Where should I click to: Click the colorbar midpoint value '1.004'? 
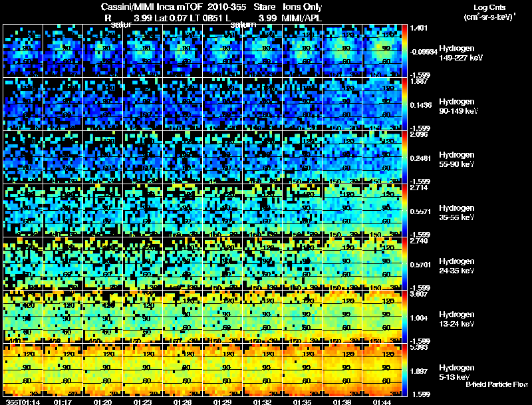coord(419,318)
